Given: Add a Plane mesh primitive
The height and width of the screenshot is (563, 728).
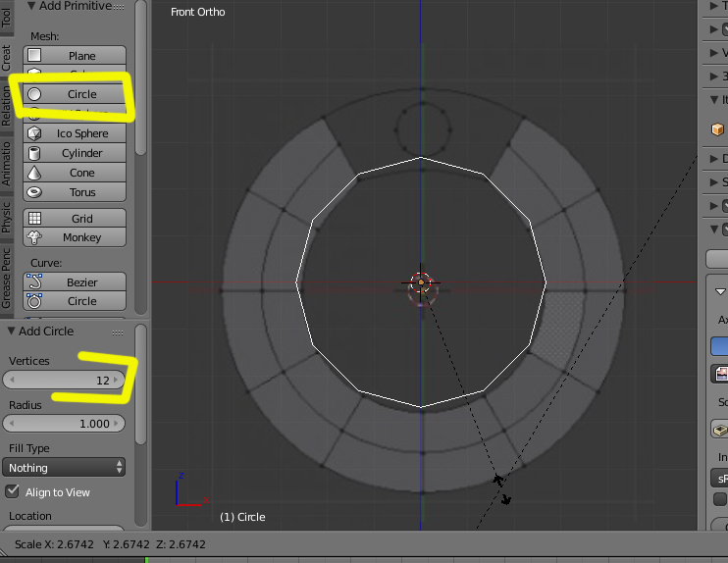Looking at the screenshot, I should (75, 56).
